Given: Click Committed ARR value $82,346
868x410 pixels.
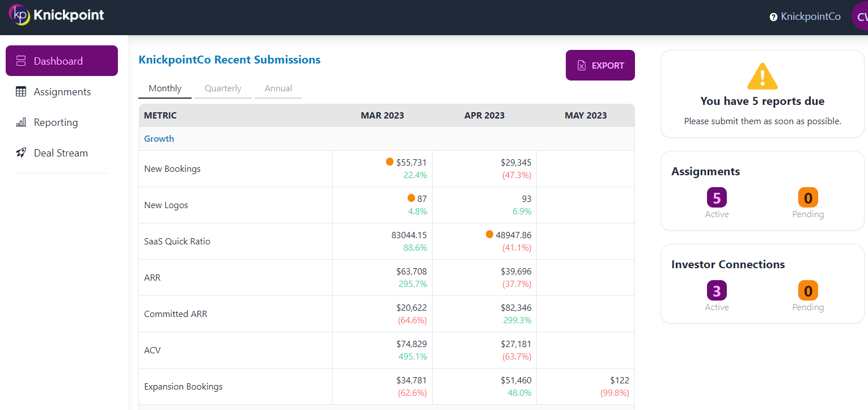Looking at the screenshot, I should [516, 307].
